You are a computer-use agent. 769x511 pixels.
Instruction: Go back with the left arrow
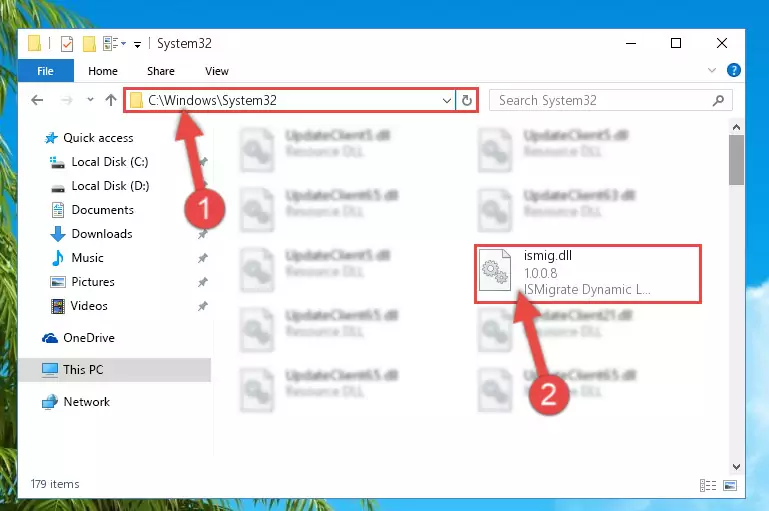pos(37,101)
